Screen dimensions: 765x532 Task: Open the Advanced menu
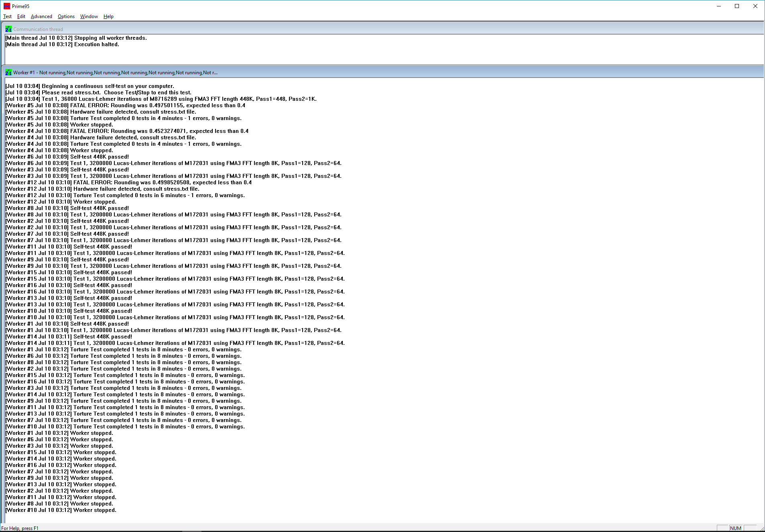pos(41,16)
